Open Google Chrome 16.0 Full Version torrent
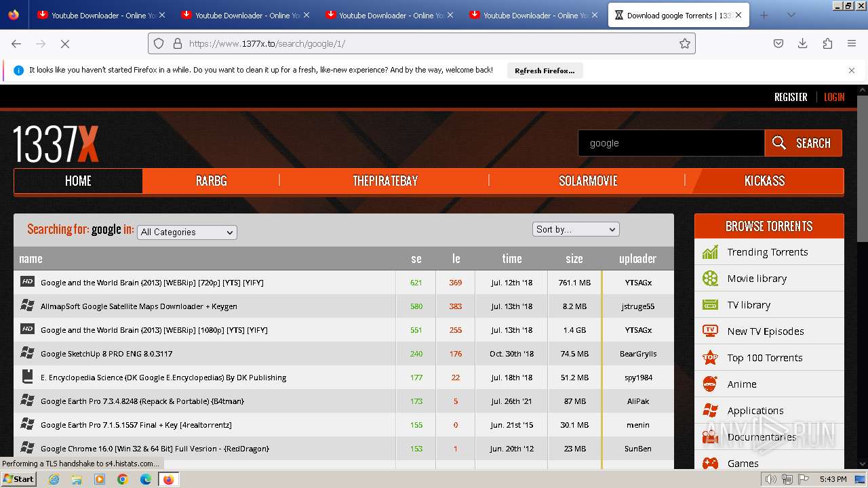Viewport: 868px width, 488px height. pos(155,449)
